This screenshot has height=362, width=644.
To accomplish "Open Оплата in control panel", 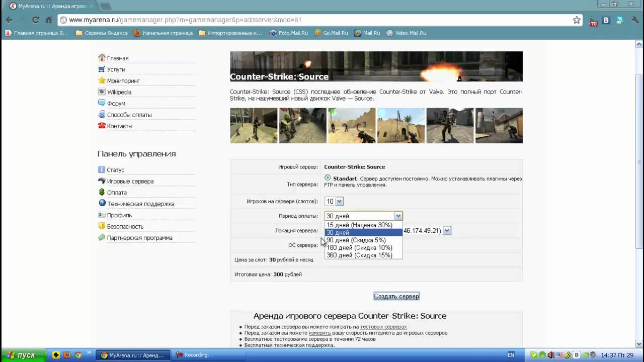I will coord(112,193).
